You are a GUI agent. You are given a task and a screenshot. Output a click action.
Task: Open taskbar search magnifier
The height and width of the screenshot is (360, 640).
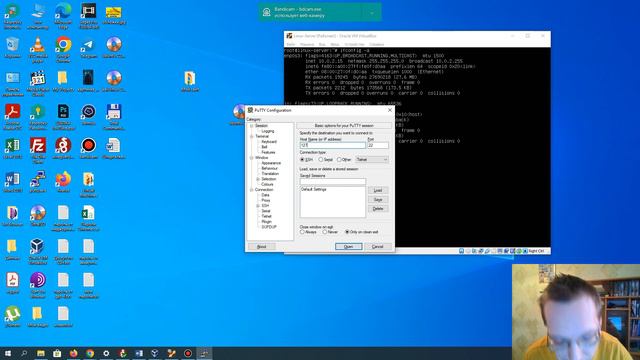pos(24,353)
